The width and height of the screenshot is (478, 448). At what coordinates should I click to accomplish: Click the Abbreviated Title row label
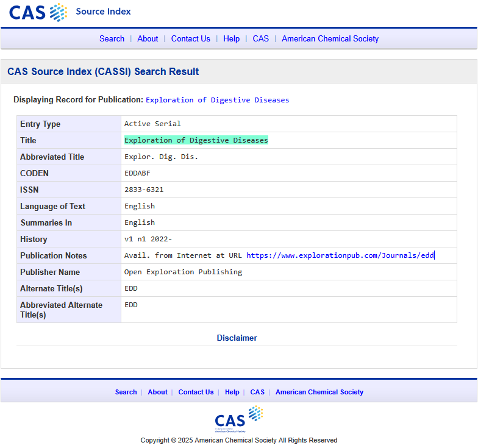pos(52,157)
